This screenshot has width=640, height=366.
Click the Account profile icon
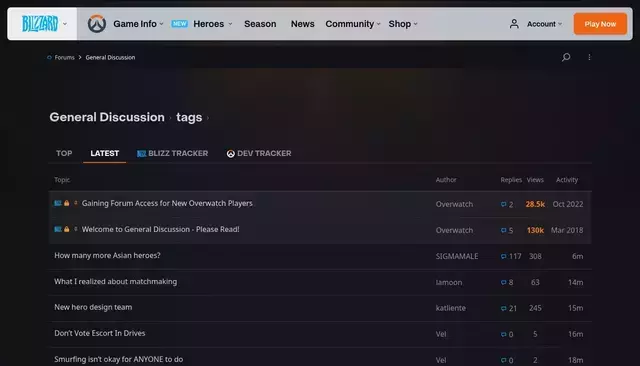click(514, 24)
